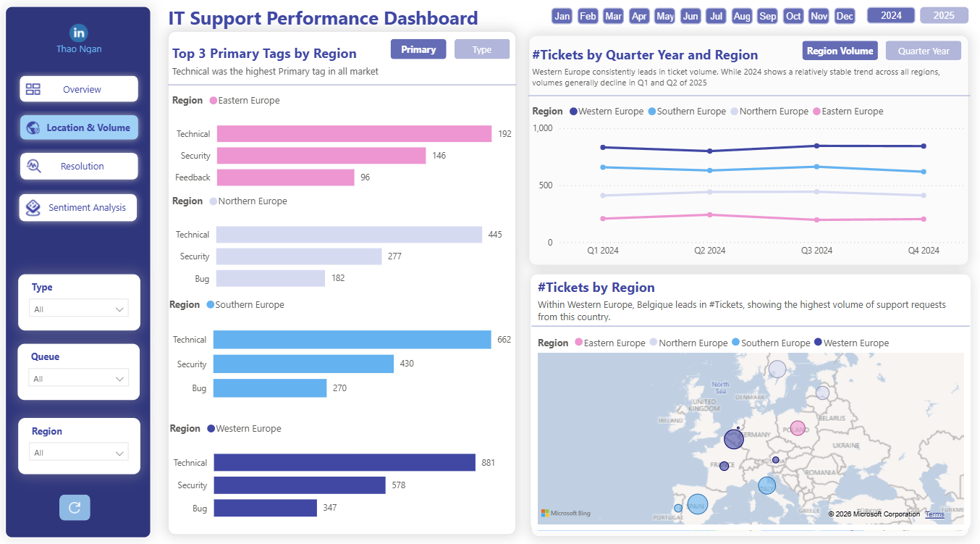The height and width of the screenshot is (544, 980).
Task: Filter by month Apr
Action: [x=639, y=16]
